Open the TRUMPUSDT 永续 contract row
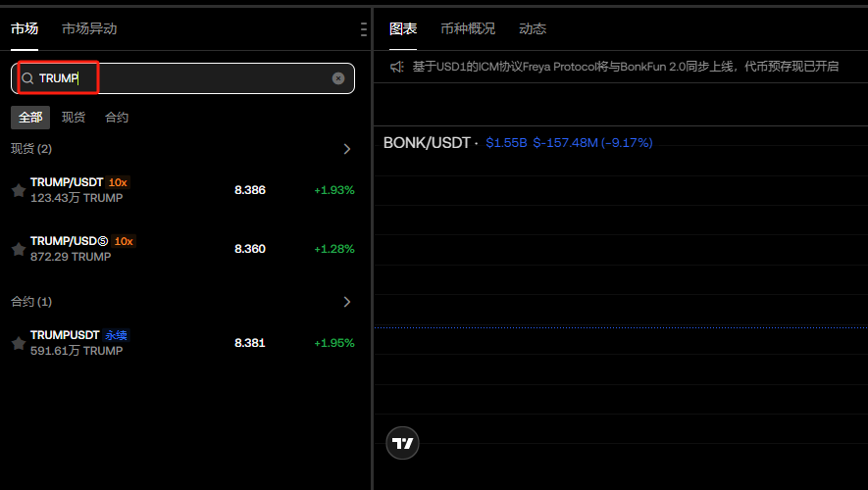868x490 pixels. pyautogui.click(x=182, y=343)
